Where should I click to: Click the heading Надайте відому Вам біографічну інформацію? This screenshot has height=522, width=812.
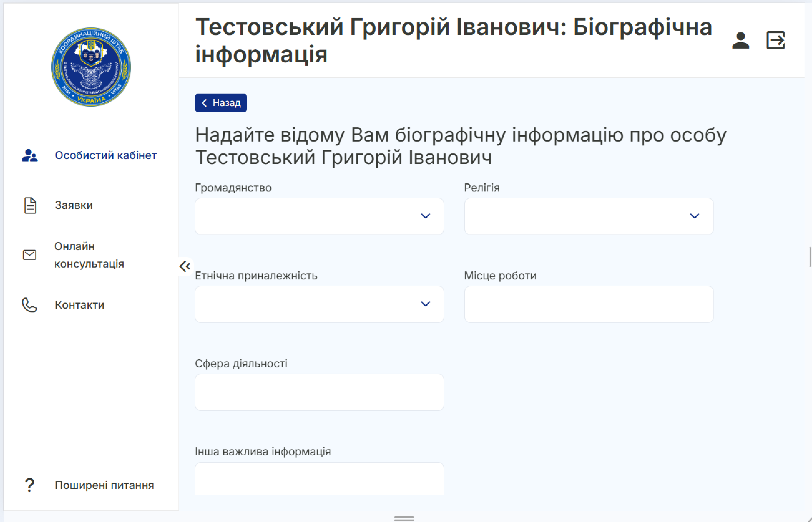tap(461, 146)
